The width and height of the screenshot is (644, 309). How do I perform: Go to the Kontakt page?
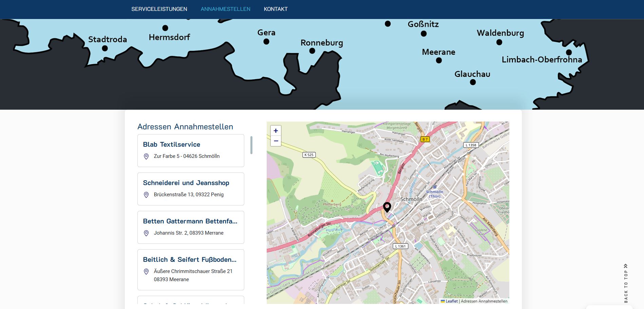click(x=276, y=9)
